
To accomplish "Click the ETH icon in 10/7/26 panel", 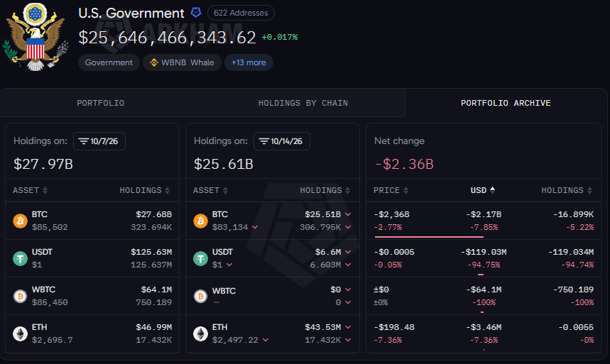I will 20,333.
